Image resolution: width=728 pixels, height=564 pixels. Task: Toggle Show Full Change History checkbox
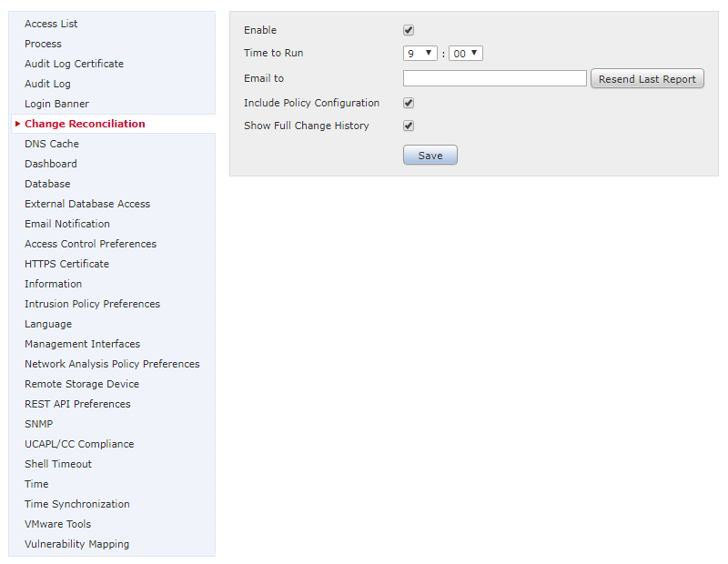[409, 126]
